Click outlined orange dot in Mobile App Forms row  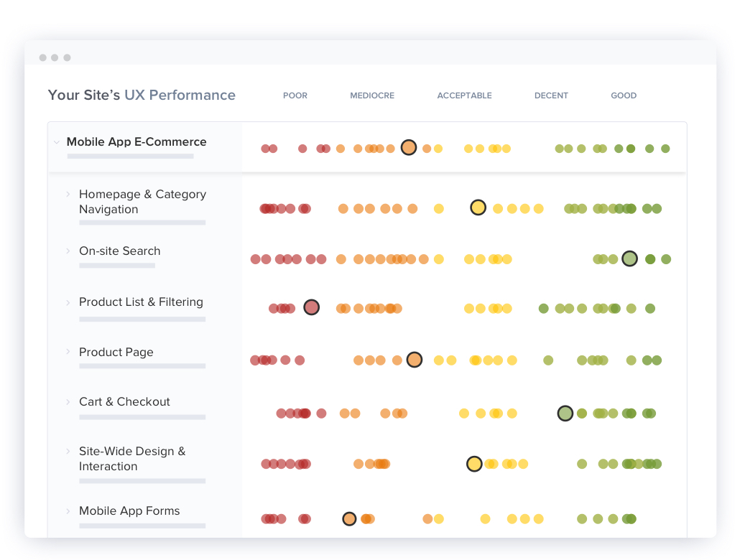coord(349,518)
